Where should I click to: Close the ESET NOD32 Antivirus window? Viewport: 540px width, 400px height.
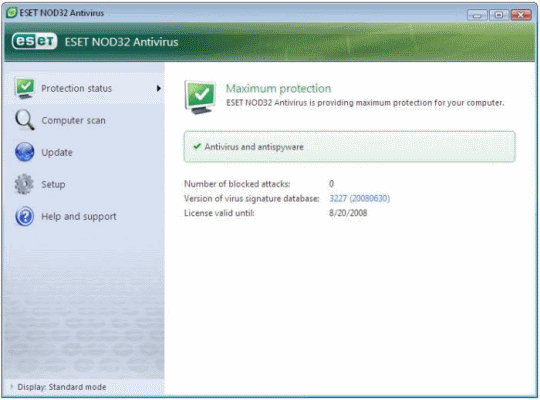pos(521,15)
